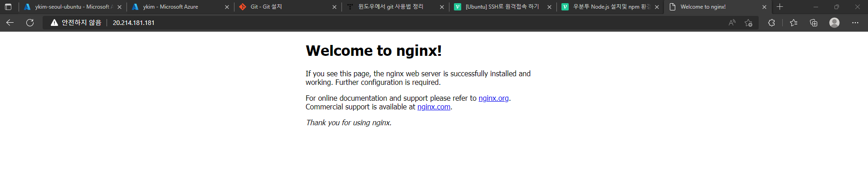Close the ykim - Microsoft Azure tab
The width and height of the screenshot is (868, 182).
[227, 7]
